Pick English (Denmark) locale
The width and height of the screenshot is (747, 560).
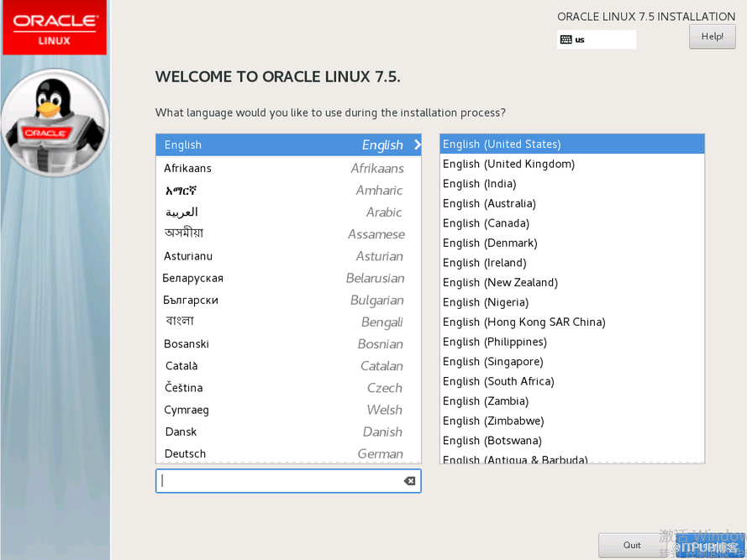tap(571, 243)
